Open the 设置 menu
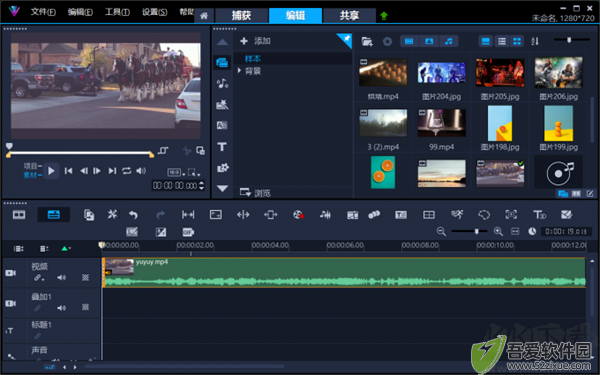The height and width of the screenshot is (375, 600). pyautogui.click(x=154, y=12)
